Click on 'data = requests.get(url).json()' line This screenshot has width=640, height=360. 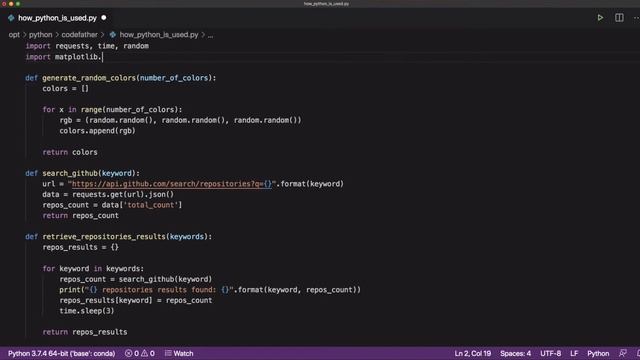[108, 195]
